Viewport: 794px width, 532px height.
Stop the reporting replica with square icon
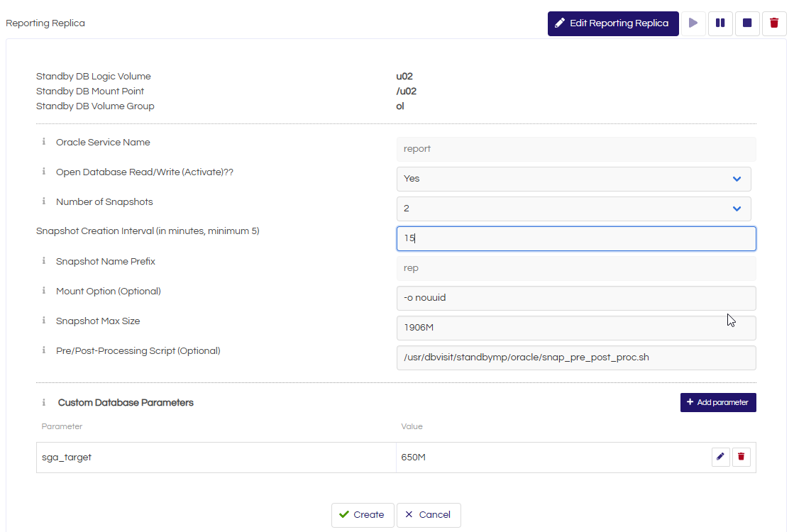click(747, 23)
